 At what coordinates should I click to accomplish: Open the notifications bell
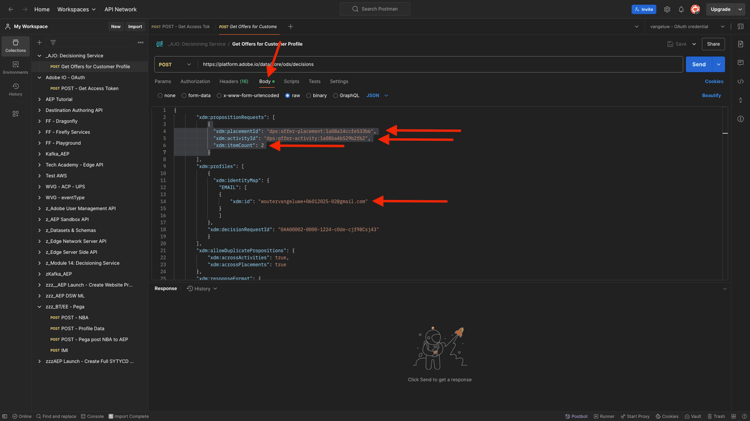(681, 9)
